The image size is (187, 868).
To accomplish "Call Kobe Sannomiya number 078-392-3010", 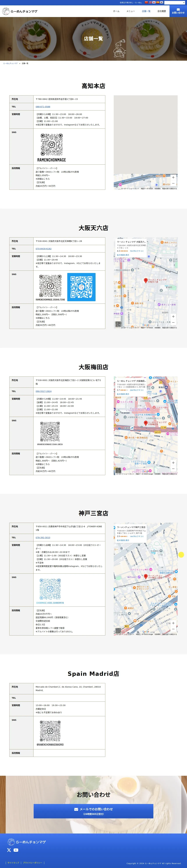I will point(43,537).
